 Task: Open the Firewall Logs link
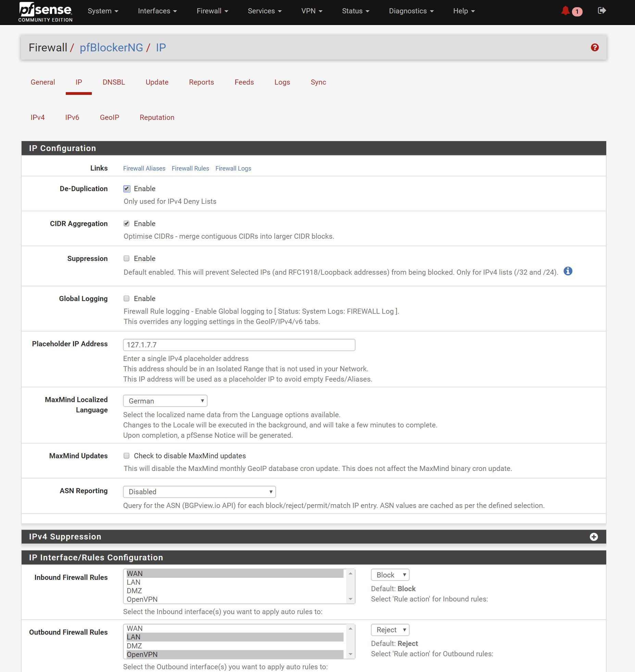click(233, 169)
